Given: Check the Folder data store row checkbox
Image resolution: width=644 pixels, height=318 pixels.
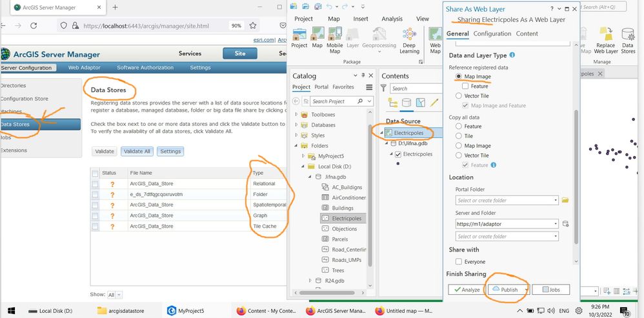Looking at the screenshot, I should pyautogui.click(x=96, y=195).
